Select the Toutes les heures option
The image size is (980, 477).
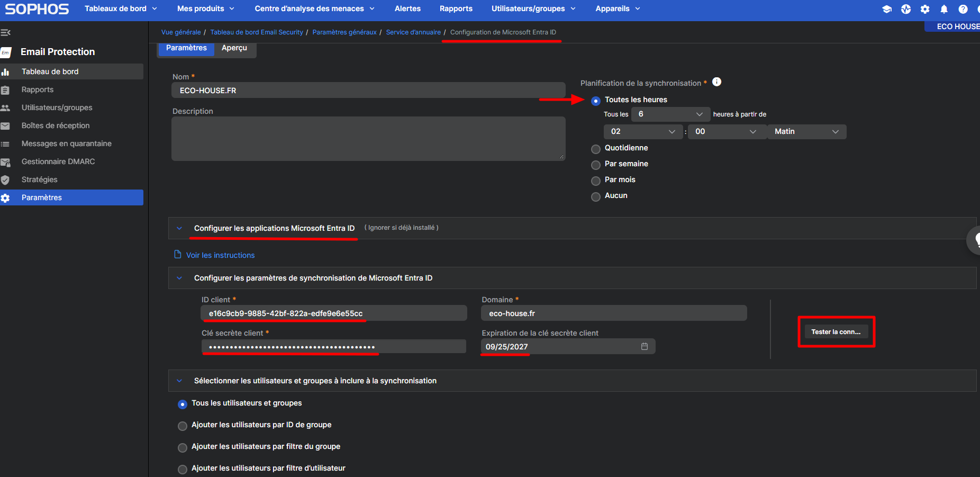coord(596,101)
